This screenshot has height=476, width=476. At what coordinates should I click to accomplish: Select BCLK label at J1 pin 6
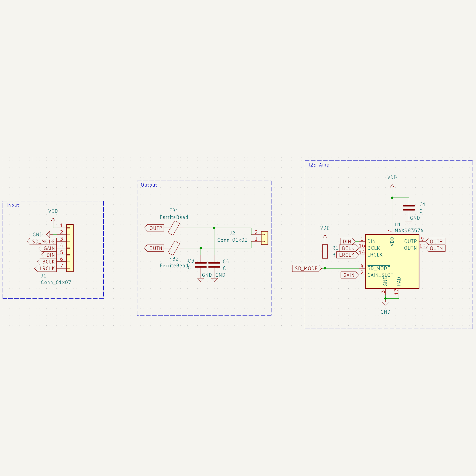(47, 262)
